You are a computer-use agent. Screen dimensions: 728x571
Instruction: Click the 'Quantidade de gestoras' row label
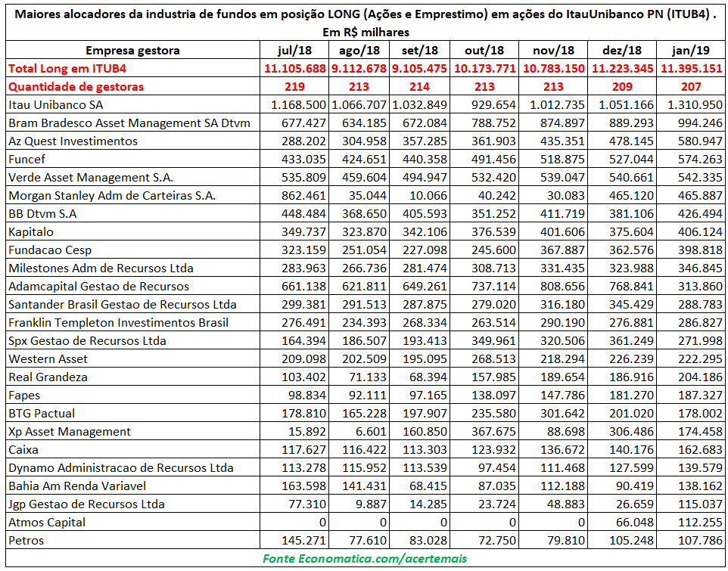click(76, 87)
